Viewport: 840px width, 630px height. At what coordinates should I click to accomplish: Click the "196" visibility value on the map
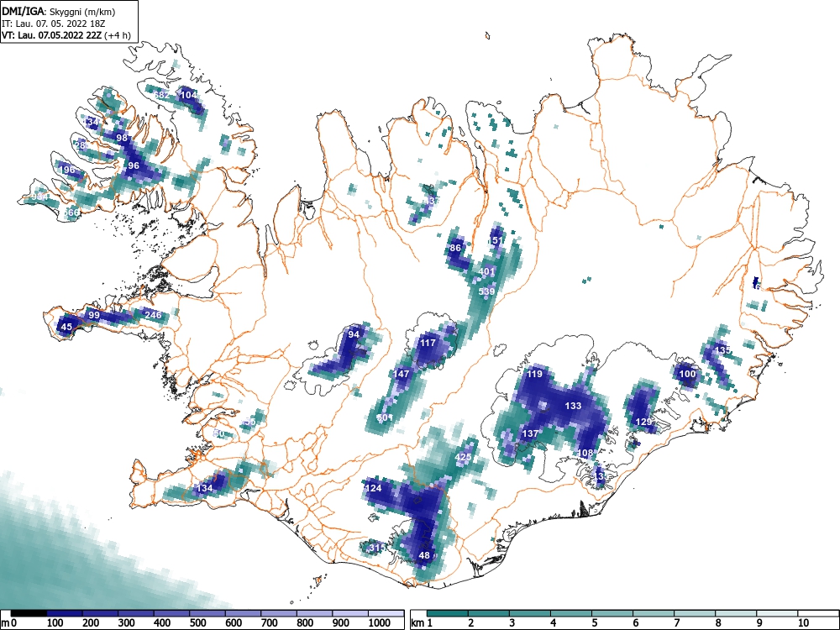[x=67, y=170]
